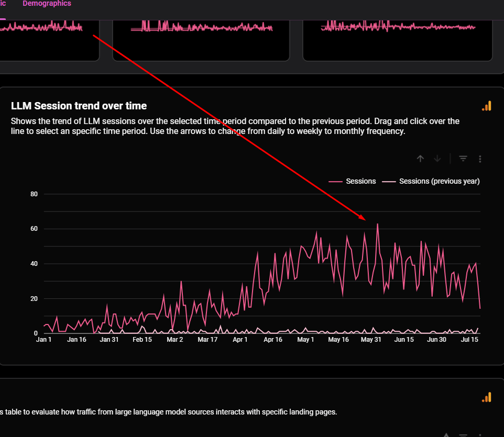Click the right sparkline scorecard
The image size is (504, 437).
398,39
